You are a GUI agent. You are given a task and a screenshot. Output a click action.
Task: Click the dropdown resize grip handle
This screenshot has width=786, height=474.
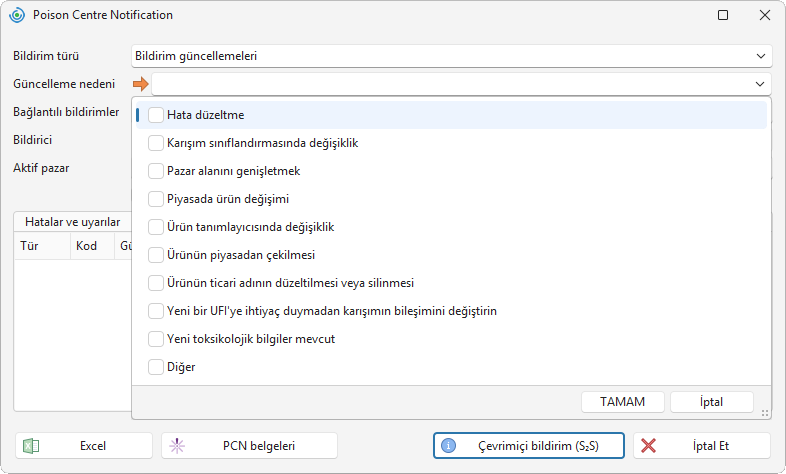[x=765, y=413]
